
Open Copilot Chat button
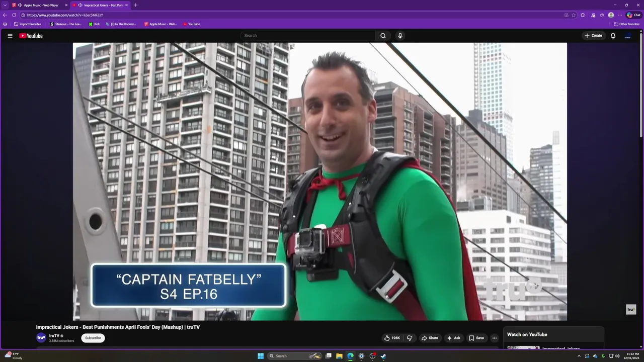[x=633, y=15]
